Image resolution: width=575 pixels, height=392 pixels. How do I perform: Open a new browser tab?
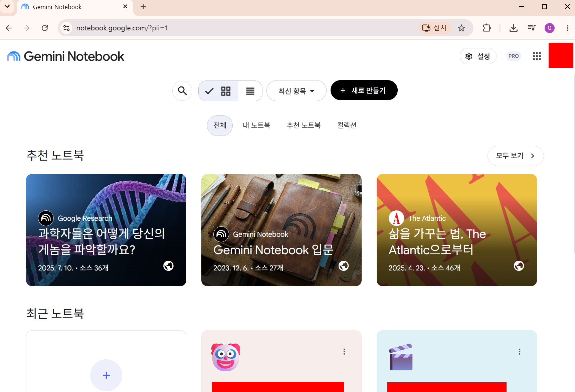click(x=143, y=7)
